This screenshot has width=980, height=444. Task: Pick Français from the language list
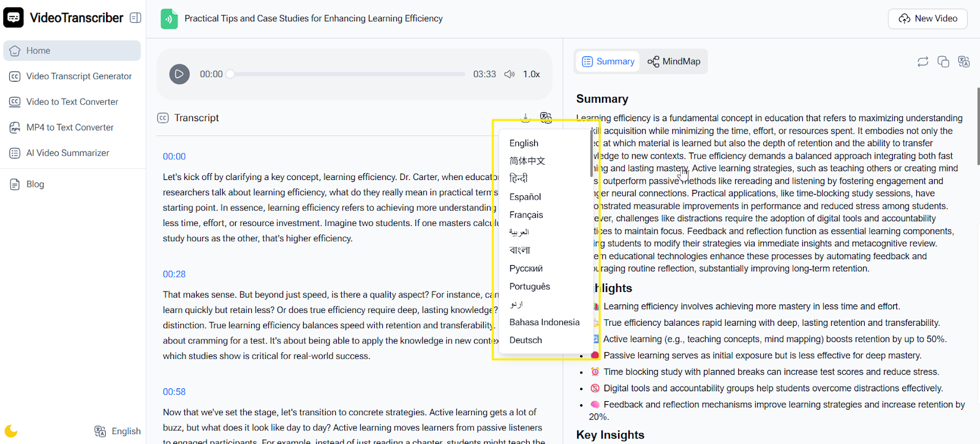tap(526, 215)
